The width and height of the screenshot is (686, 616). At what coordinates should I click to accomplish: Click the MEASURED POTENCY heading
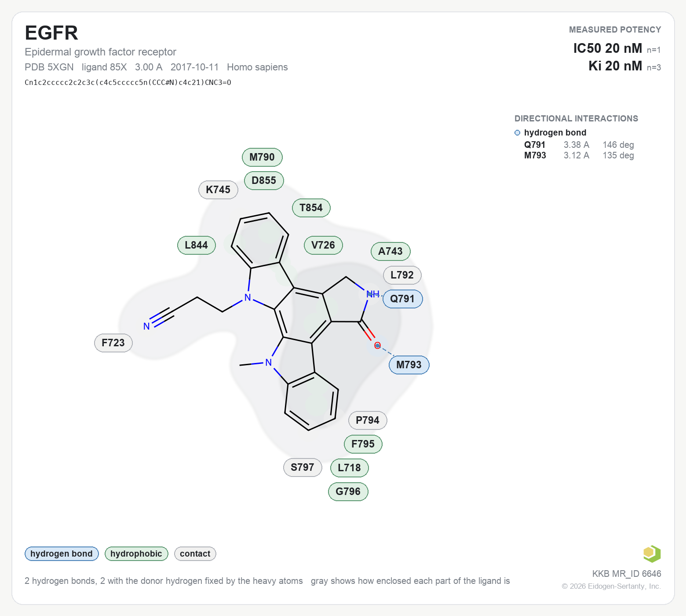pyautogui.click(x=615, y=29)
